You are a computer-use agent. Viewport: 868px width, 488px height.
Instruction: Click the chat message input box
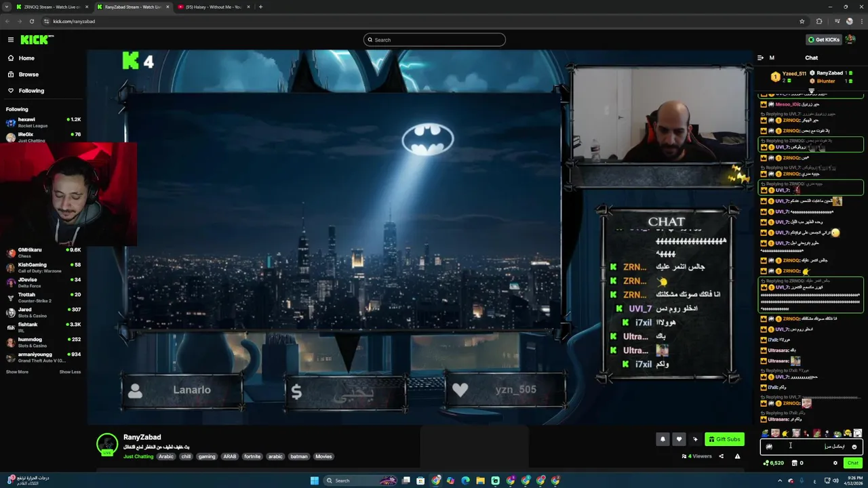coord(812,447)
